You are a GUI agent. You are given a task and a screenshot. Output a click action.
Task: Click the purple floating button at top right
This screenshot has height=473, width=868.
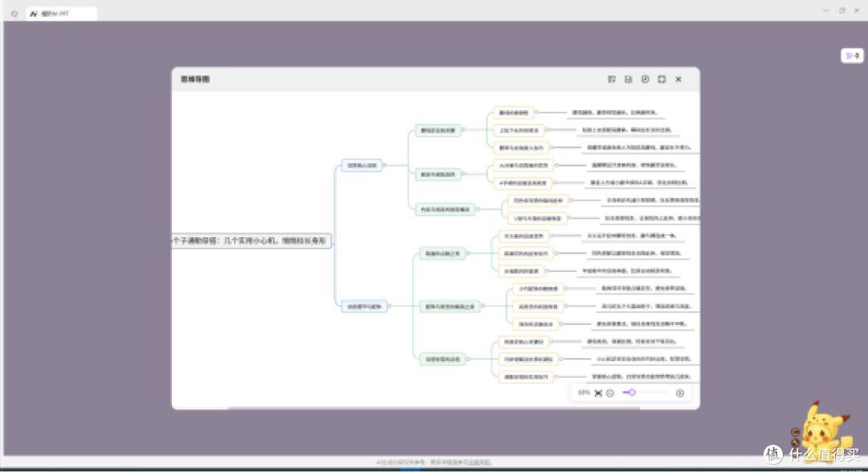(x=852, y=56)
